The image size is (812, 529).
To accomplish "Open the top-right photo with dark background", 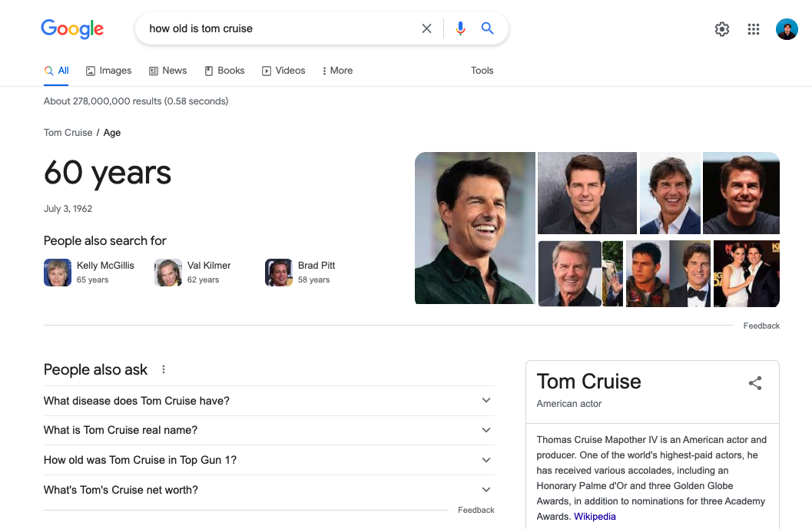I will [x=741, y=193].
